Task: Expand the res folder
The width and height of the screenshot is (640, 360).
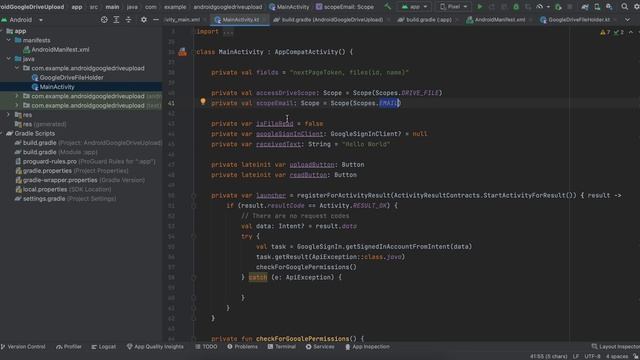Action: pos(9,115)
